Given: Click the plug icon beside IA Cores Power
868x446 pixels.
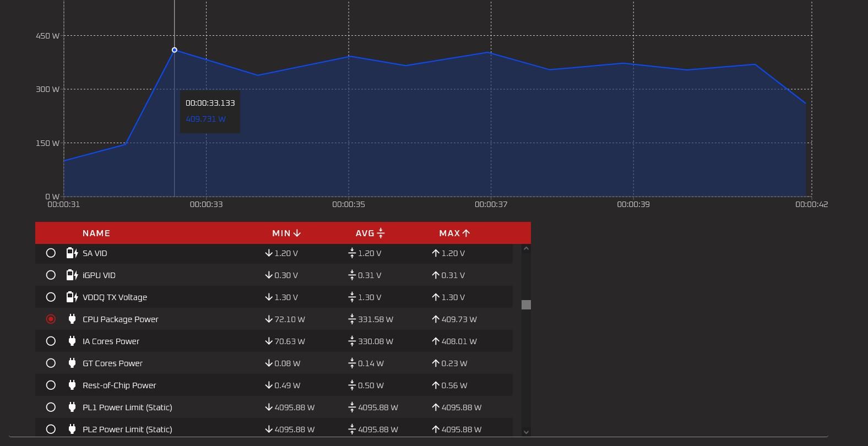Looking at the screenshot, I should click(72, 341).
